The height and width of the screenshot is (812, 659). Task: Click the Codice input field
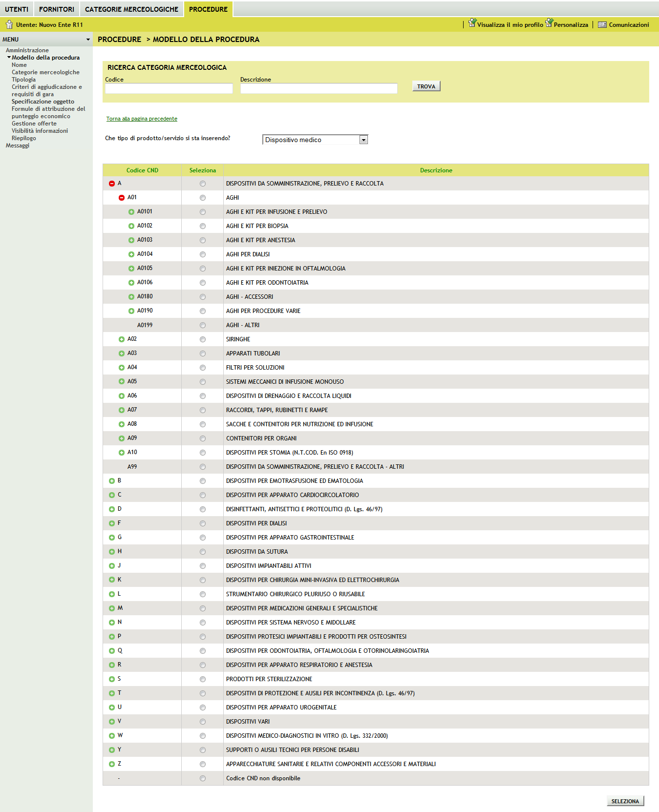[169, 88]
